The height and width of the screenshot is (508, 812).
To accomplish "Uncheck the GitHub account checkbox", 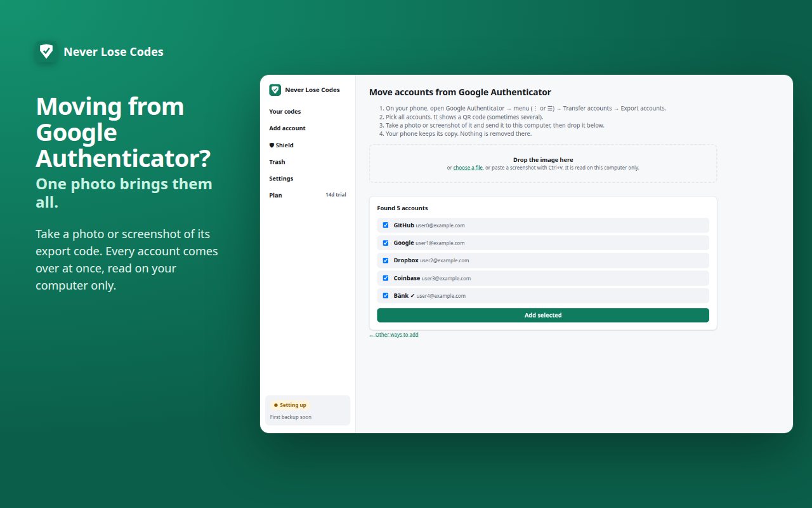I will pyautogui.click(x=386, y=225).
